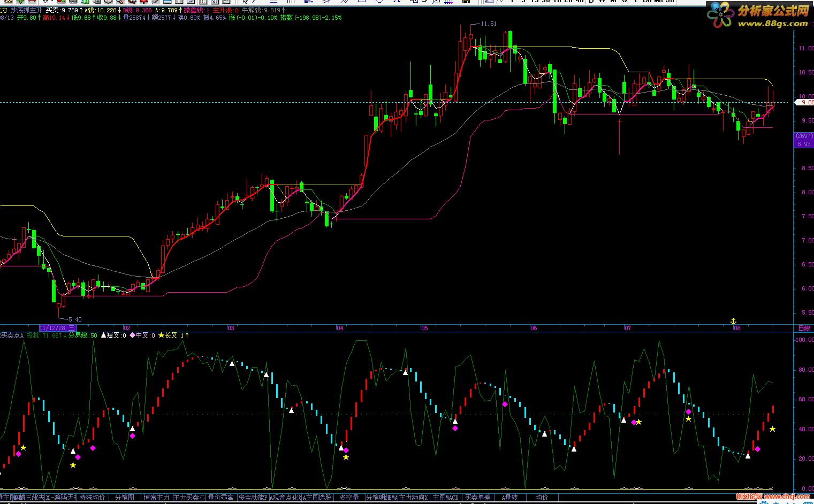Switch to the 均价 tab
The width and height of the screenshot is (814, 504).
[x=542, y=498]
